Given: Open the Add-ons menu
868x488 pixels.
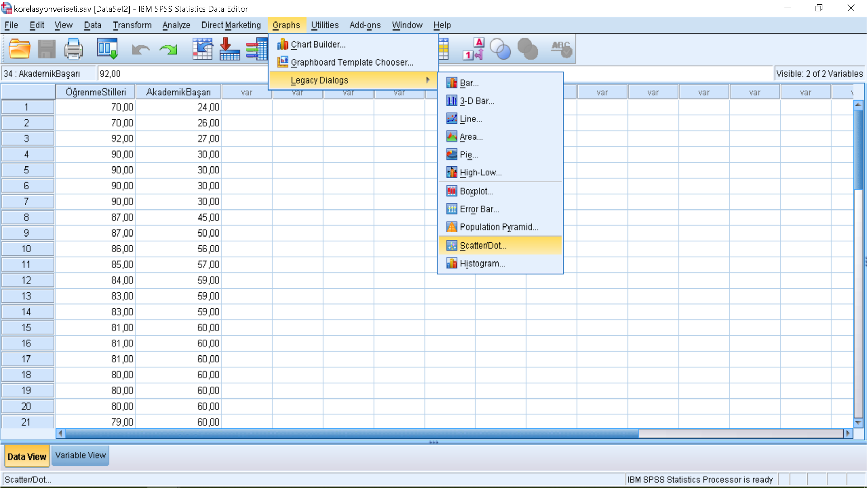Looking at the screenshot, I should (x=365, y=25).
